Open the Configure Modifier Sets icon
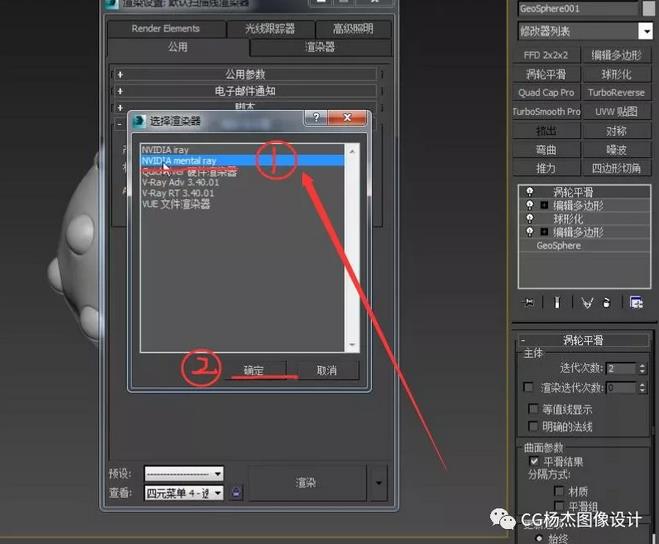Viewport: 659px width, 544px height. [x=636, y=303]
